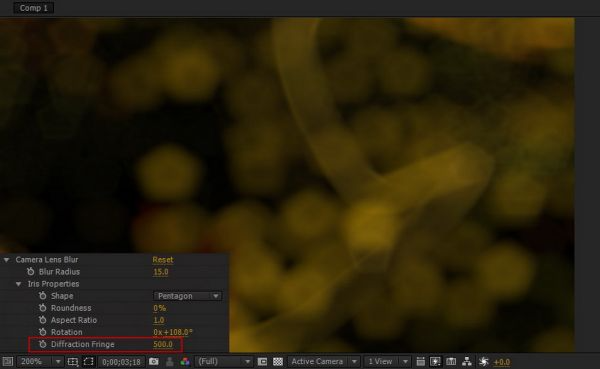Open grid and guide options icon
This screenshot has width=600, height=369.
pyautogui.click(x=72, y=362)
